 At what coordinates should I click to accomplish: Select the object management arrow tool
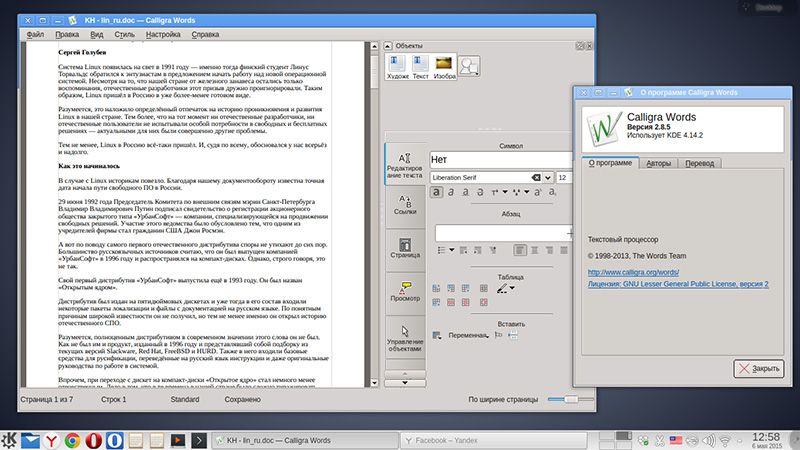(405, 337)
